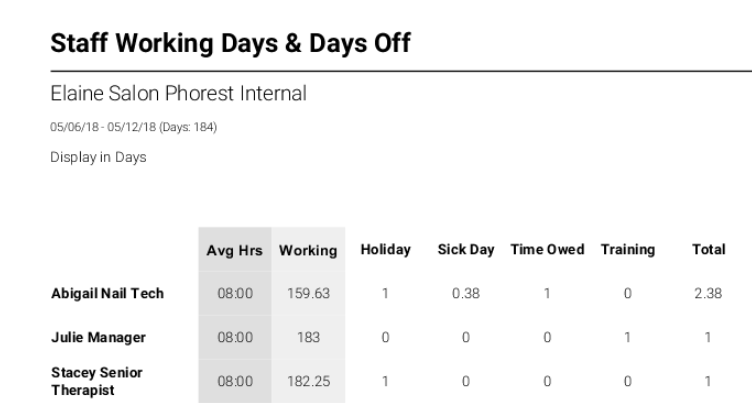The image size is (752, 403).
Task: Select the Working column header
Action: pos(308,250)
